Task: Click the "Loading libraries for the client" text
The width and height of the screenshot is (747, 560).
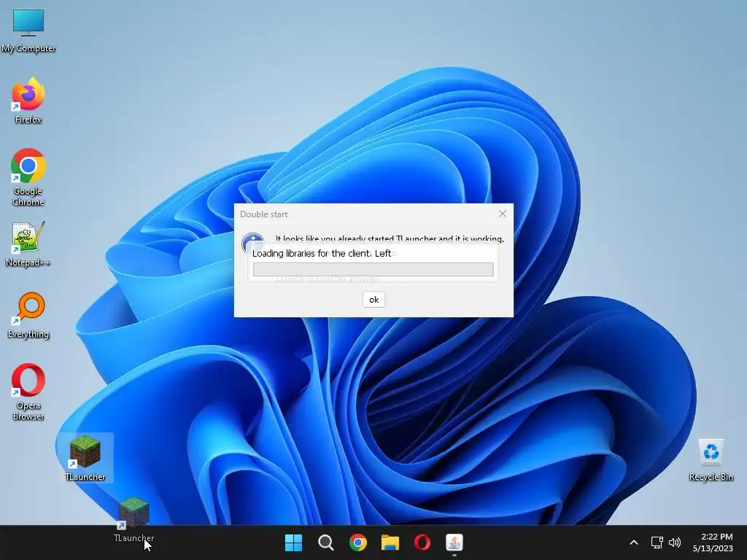Action: pyautogui.click(x=322, y=253)
